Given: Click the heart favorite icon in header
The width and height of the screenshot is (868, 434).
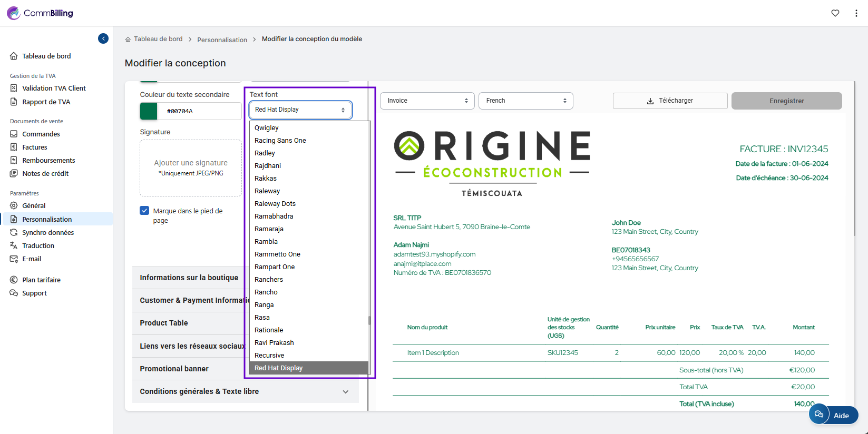Looking at the screenshot, I should coord(835,13).
